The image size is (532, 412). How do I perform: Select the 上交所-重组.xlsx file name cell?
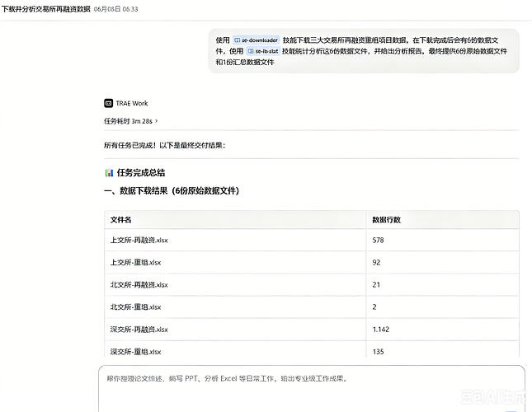235,262
